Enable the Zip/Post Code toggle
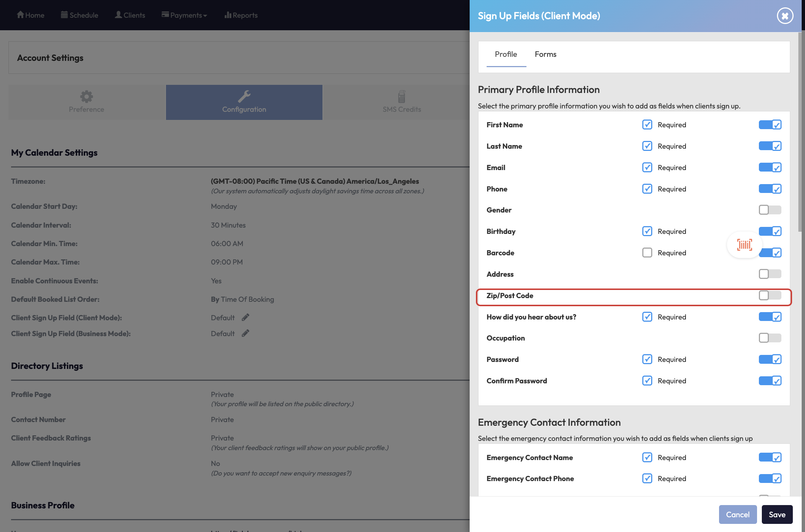This screenshot has height=532, width=805. (x=770, y=296)
